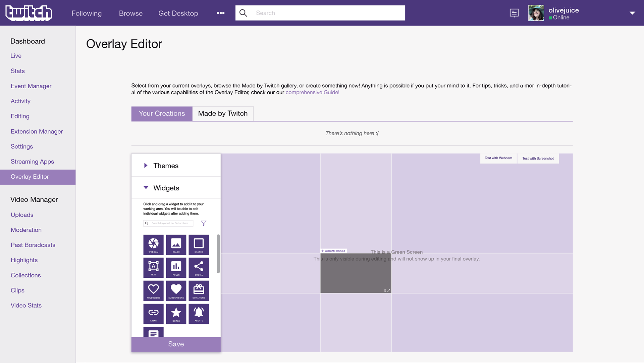Click the Dashboard sidebar heading
The image size is (644, 363).
coord(28,41)
